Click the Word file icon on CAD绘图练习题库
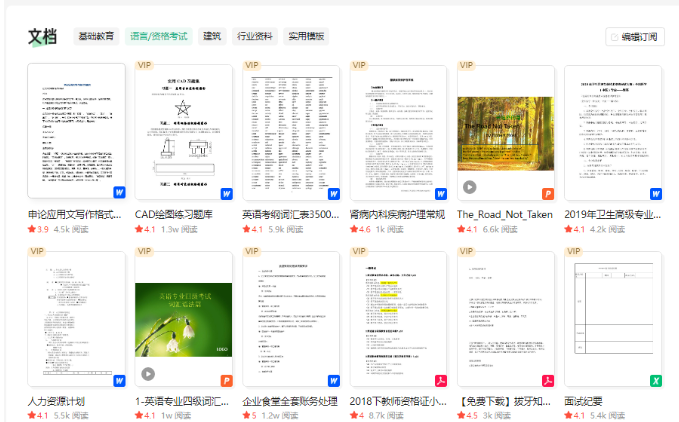 point(226,192)
